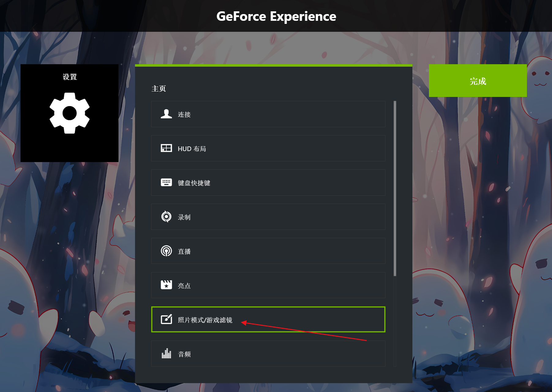Open the 亮点 highlights entry

268,285
